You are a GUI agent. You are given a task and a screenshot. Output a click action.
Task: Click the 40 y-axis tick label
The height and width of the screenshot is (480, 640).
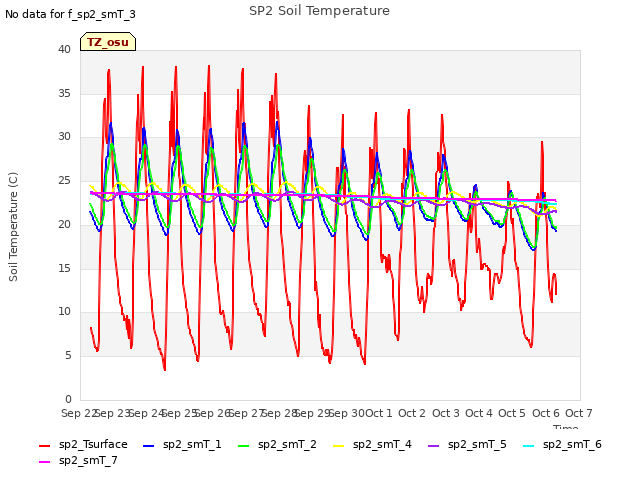click(64, 49)
